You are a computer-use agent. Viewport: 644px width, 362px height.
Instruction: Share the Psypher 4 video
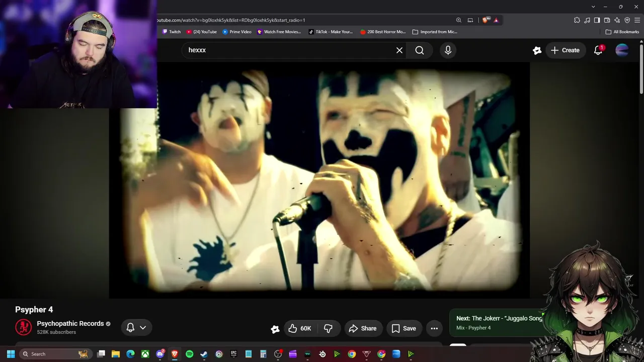pos(362,328)
